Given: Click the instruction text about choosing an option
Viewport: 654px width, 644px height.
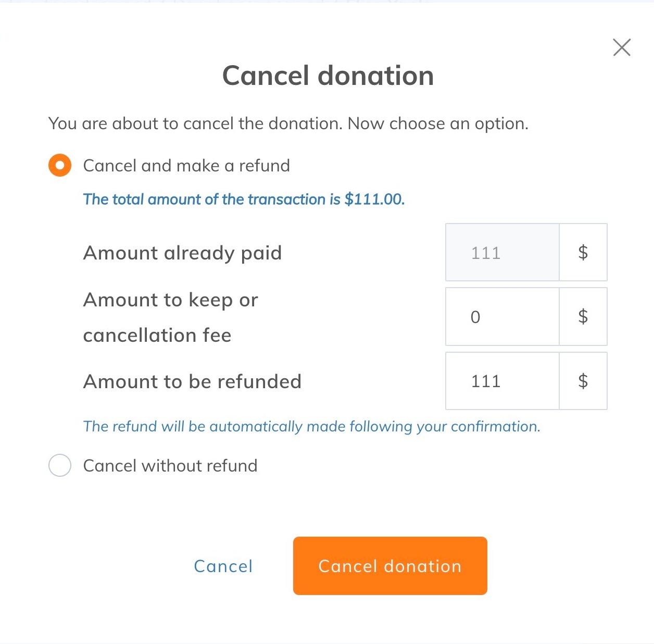Looking at the screenshot, I should pos(288,123).
